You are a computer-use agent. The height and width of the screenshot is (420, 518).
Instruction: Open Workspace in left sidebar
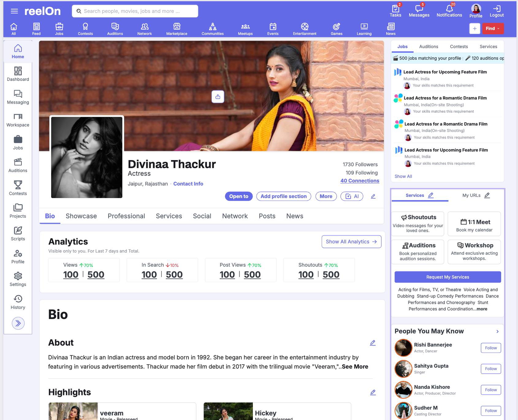click(x=18, y=120)
